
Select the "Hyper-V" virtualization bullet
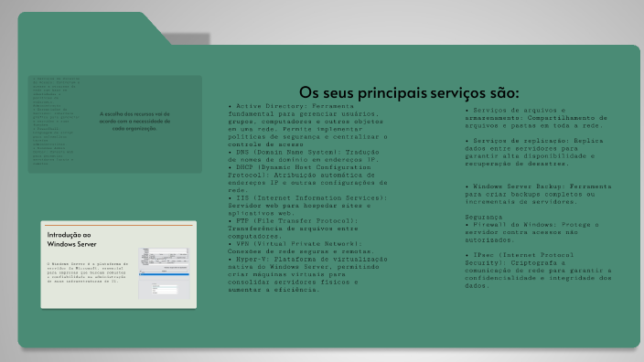[x=307, y=274]
